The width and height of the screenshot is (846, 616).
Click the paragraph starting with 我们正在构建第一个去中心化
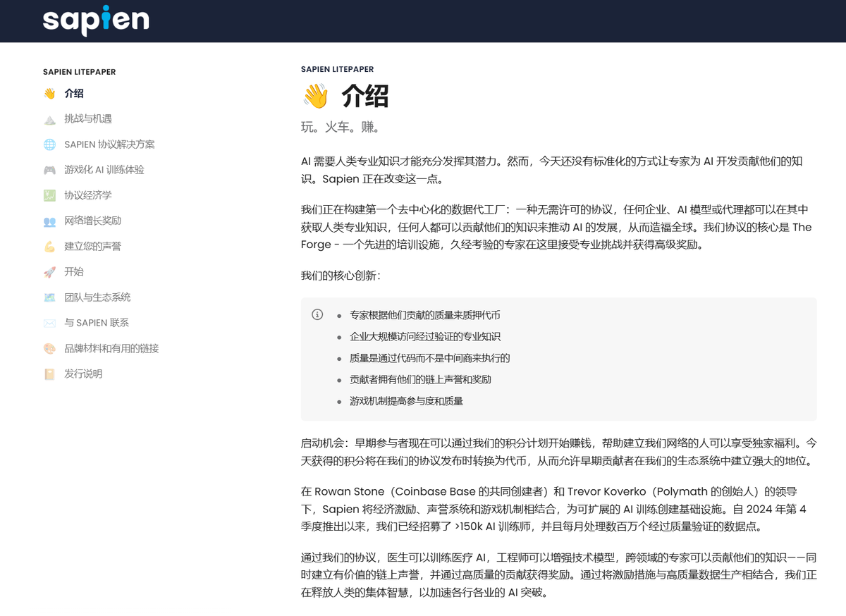[x=556, y=228]
